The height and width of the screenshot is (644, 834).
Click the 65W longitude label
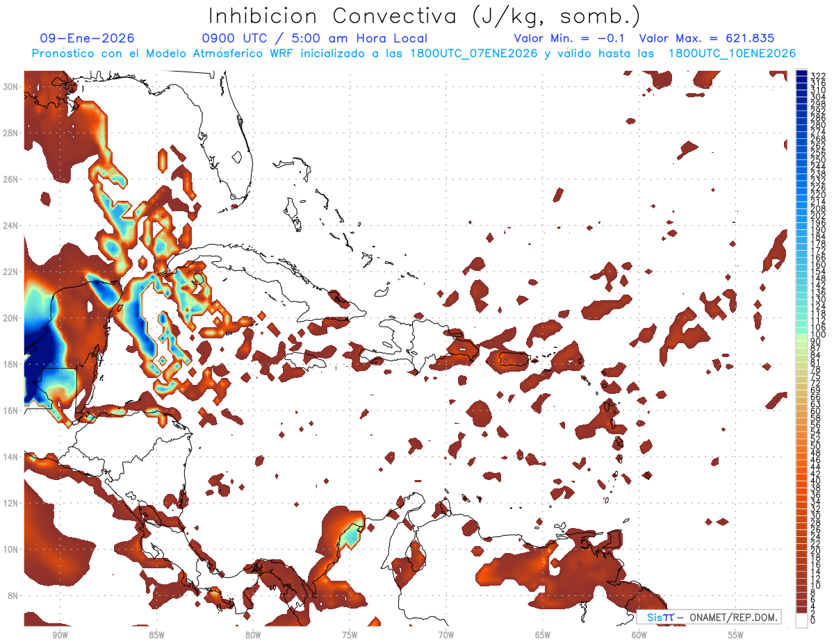click(543, 634)
